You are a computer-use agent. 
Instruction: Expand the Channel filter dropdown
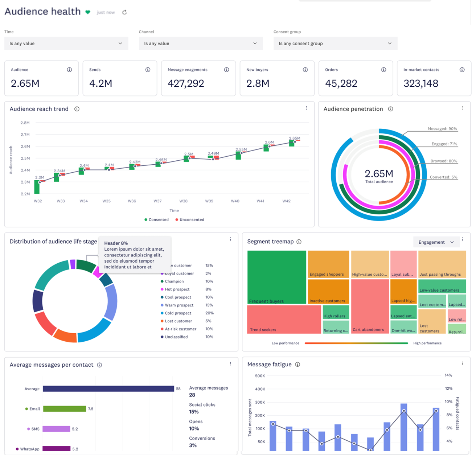(201, 44)
